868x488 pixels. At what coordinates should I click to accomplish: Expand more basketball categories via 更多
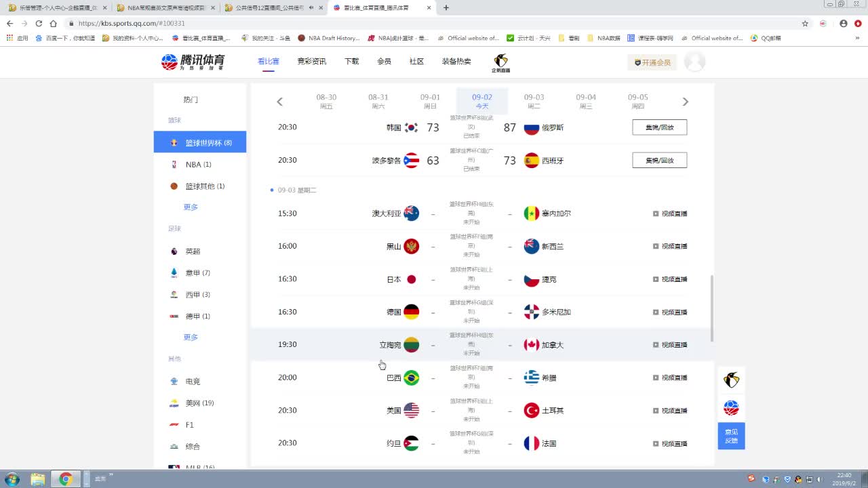tap(191, 207)
